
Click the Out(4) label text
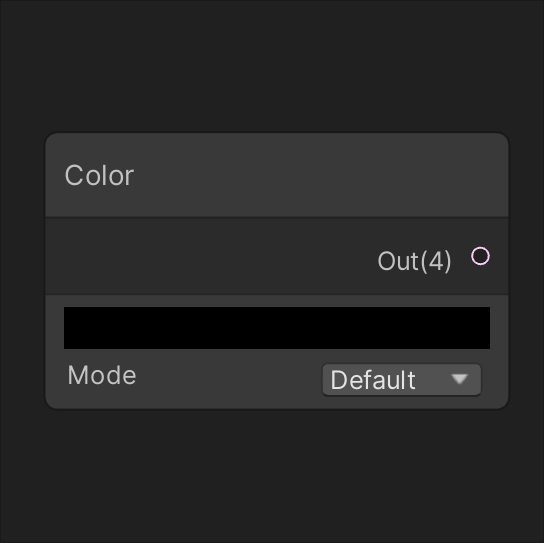414,261
